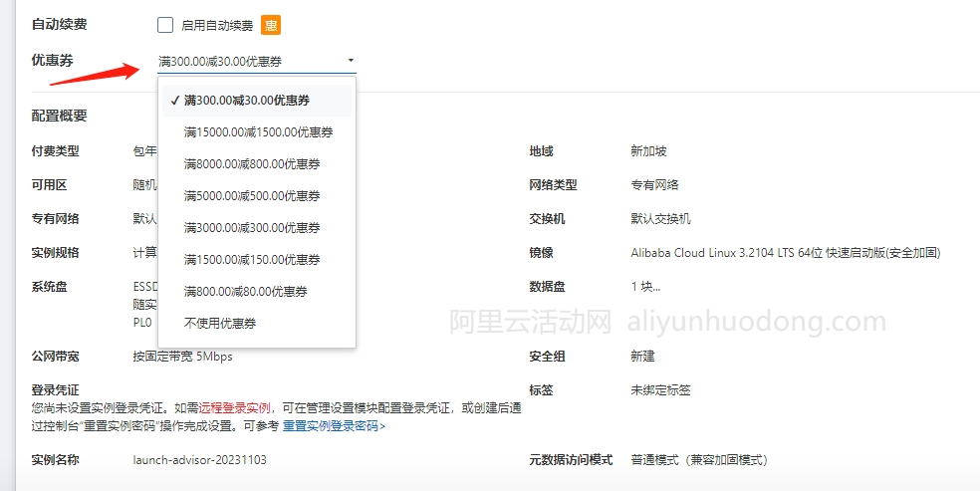This screenshot has height=491, width=980.
Task: Select 满300.00减30.00优惠券 option in list
Action: [257, 101]
